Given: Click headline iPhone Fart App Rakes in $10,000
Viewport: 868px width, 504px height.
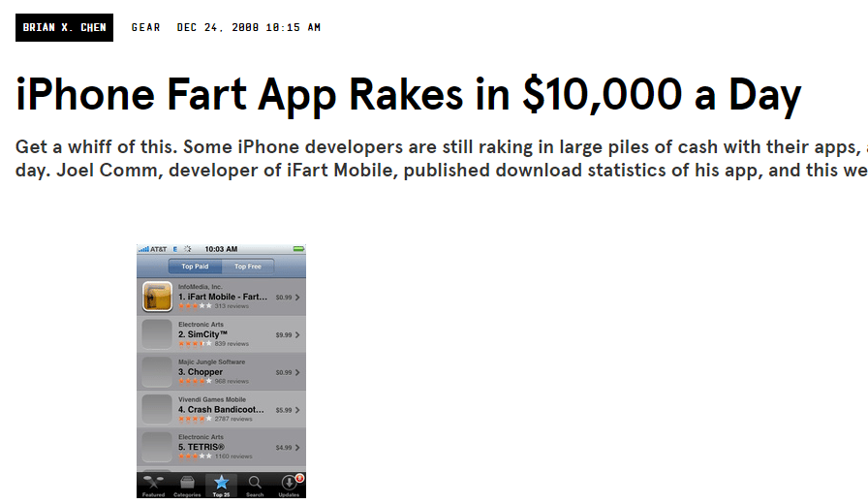Looking at the screenshot, I should 409,95.
